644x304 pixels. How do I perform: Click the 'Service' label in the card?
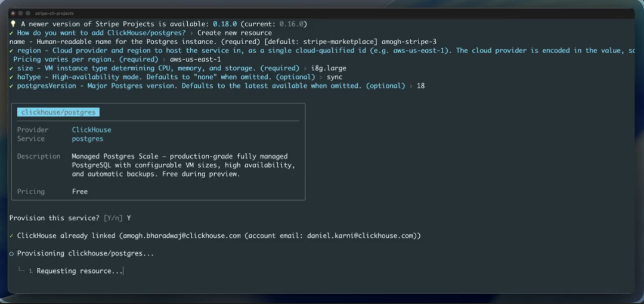click(x=31, y=139)
